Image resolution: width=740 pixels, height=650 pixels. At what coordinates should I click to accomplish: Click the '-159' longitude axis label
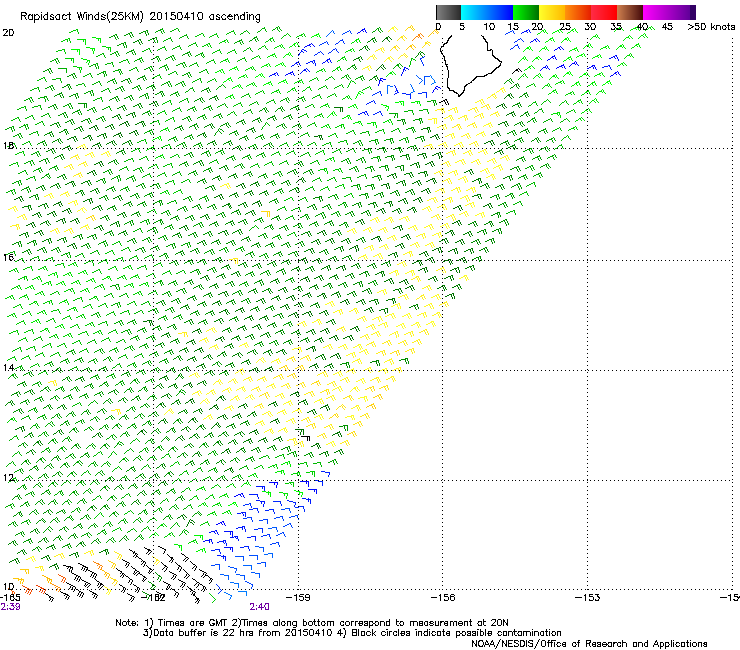pyautogui.click(x=298, y=598)
